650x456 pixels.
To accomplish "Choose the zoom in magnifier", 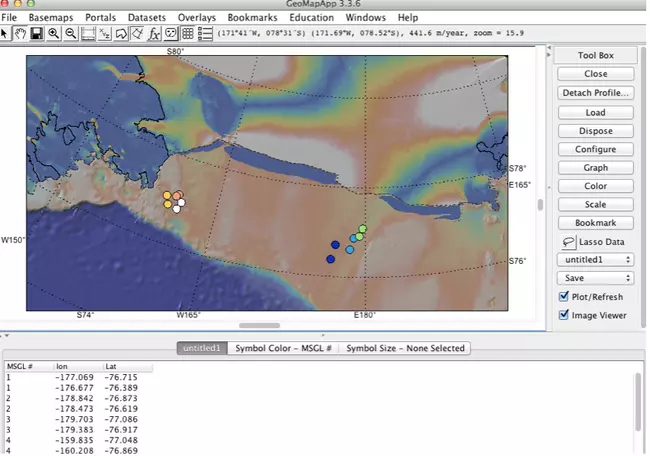I will [54, 34].
